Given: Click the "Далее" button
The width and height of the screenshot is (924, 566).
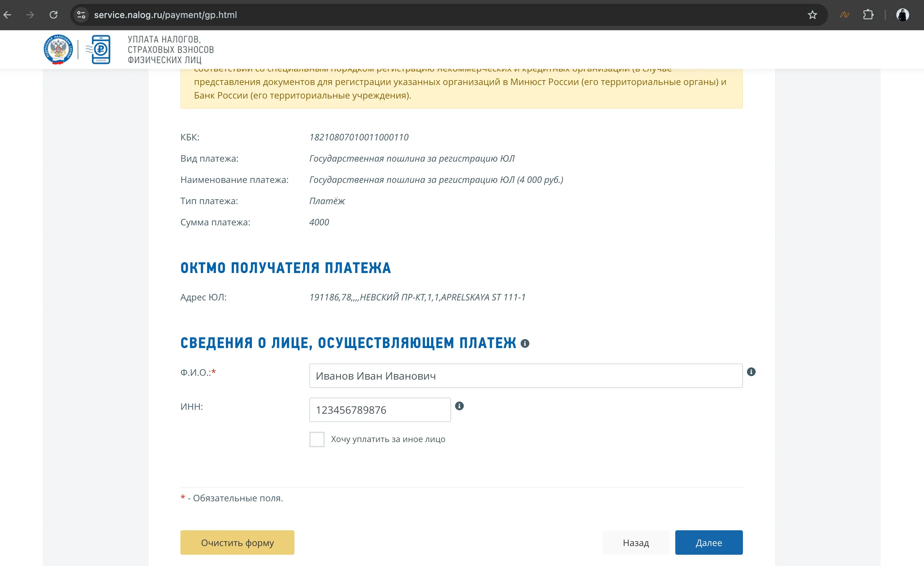Looking at the screenshot, I should click(x=709, y=542).
